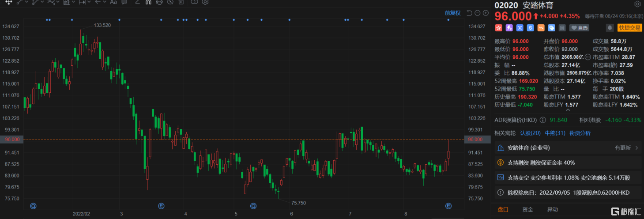
Task: Select the arrow annotation tool
Action: (98, 2)
